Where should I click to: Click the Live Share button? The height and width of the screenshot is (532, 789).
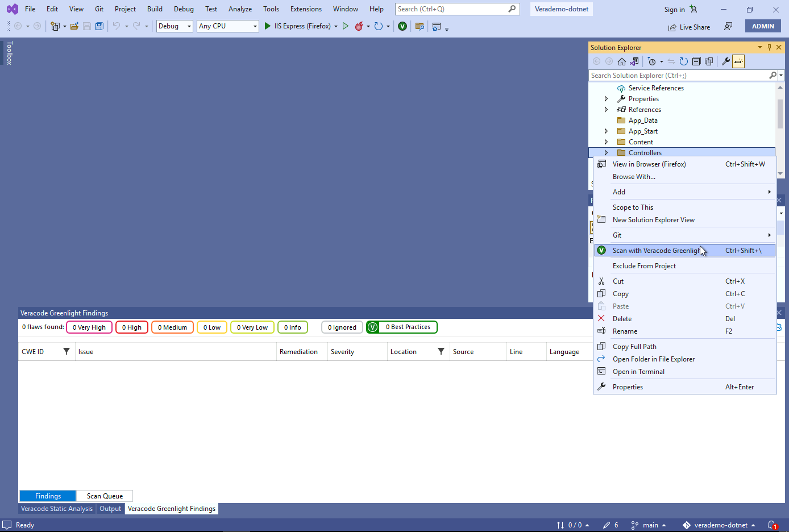coord(689,27)
